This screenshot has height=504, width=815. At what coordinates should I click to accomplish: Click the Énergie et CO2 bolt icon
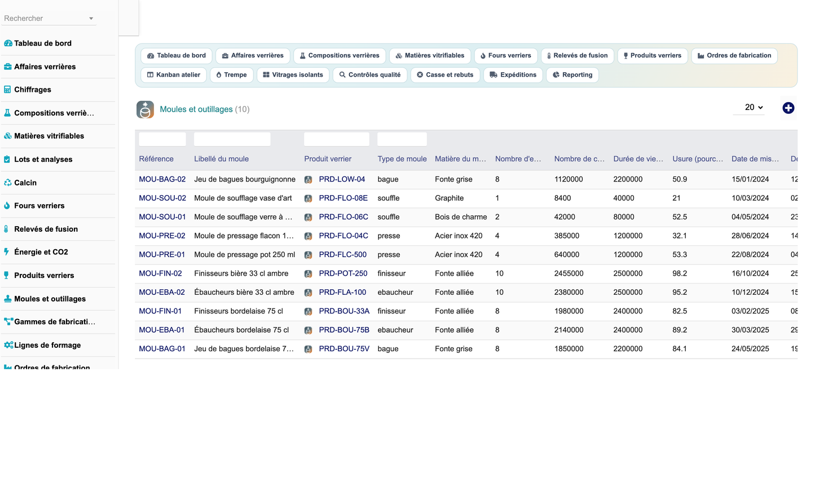pos(7,252)
